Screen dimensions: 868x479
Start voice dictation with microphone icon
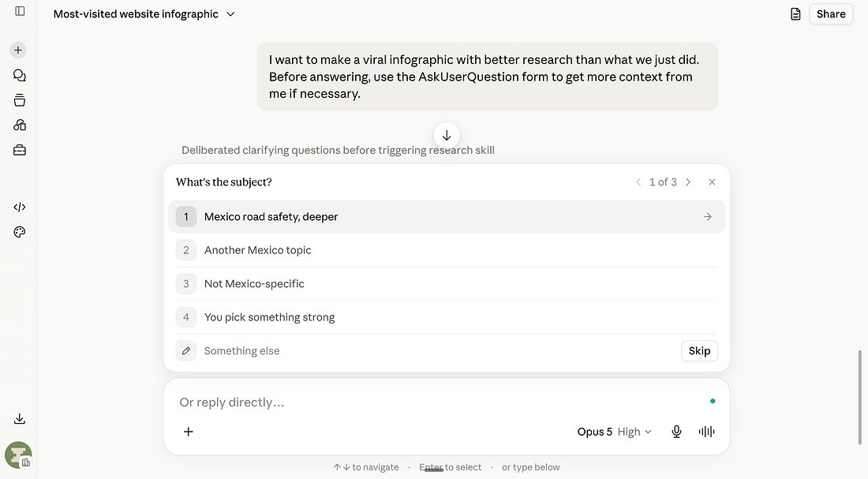click(676, 432)
